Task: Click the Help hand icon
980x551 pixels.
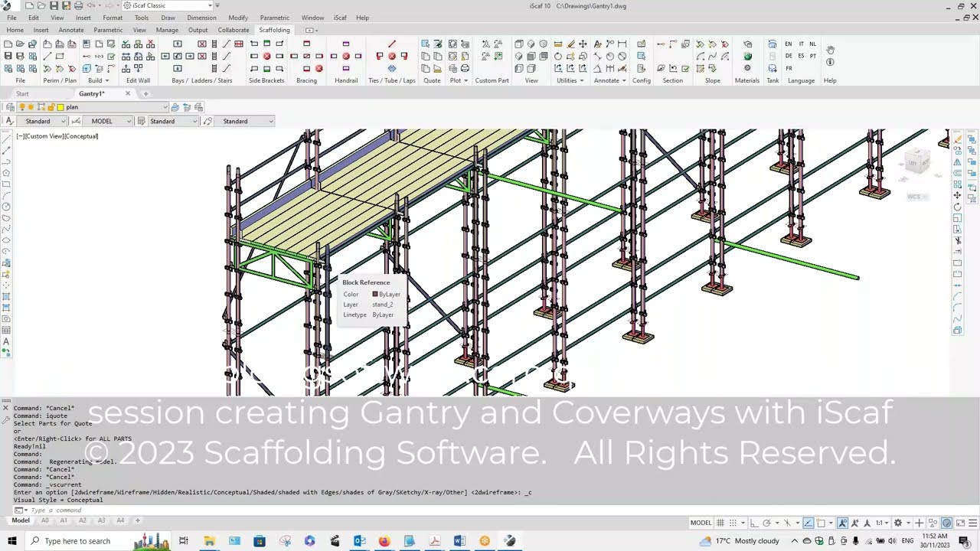Action: point(830,50)
